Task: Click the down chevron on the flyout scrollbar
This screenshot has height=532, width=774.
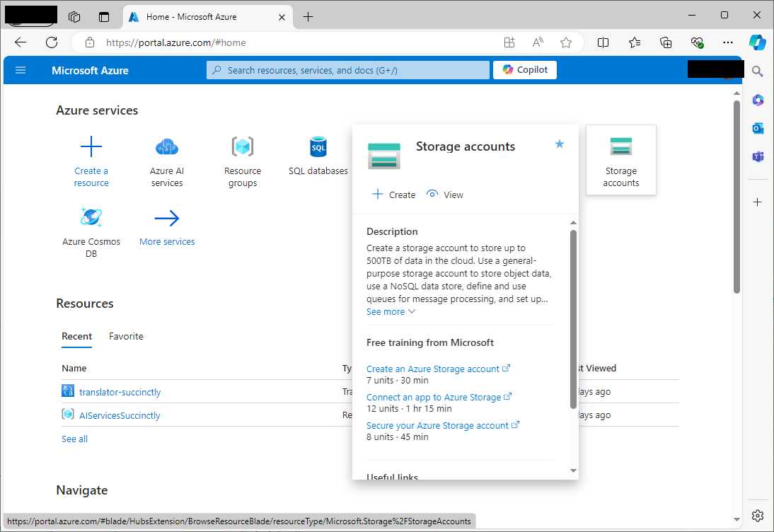Action: tap(573, 470)
